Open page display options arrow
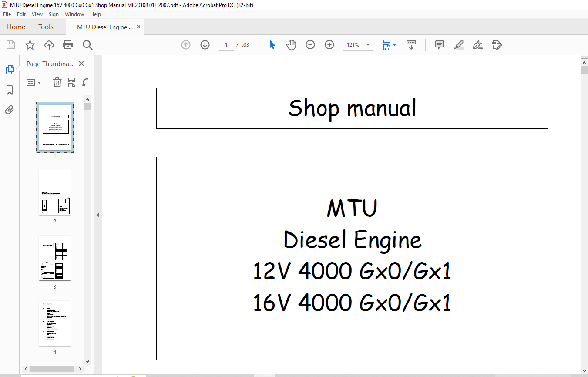Screen dimensions: 588x377 pyautogui.click(x=395, y=45)
